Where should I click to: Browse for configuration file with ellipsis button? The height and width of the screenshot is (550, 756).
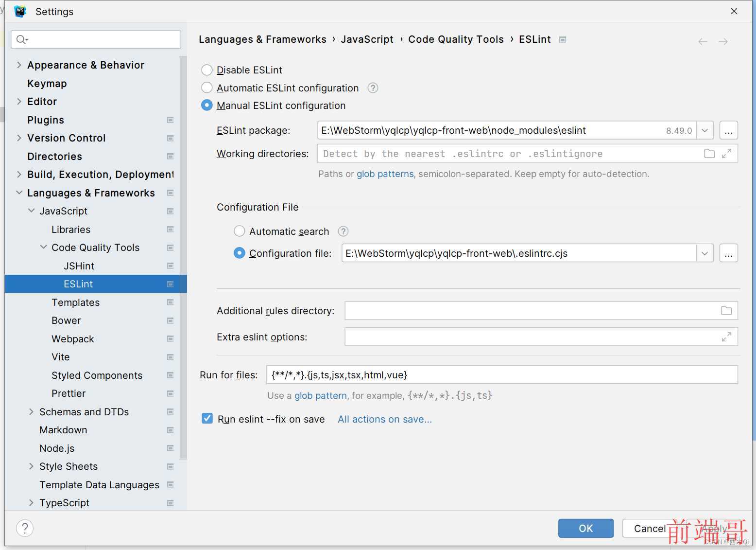point(728,253)
